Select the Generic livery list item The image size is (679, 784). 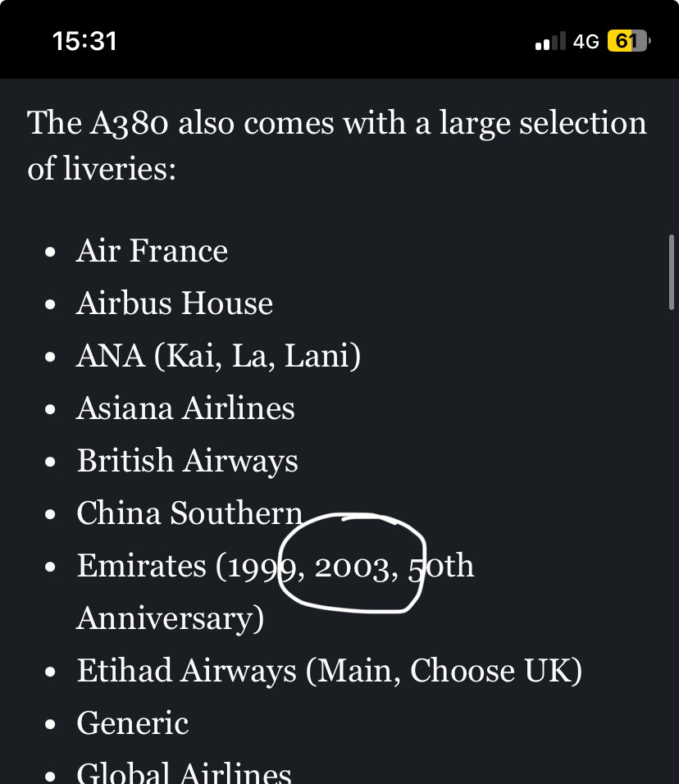point(133,723)
